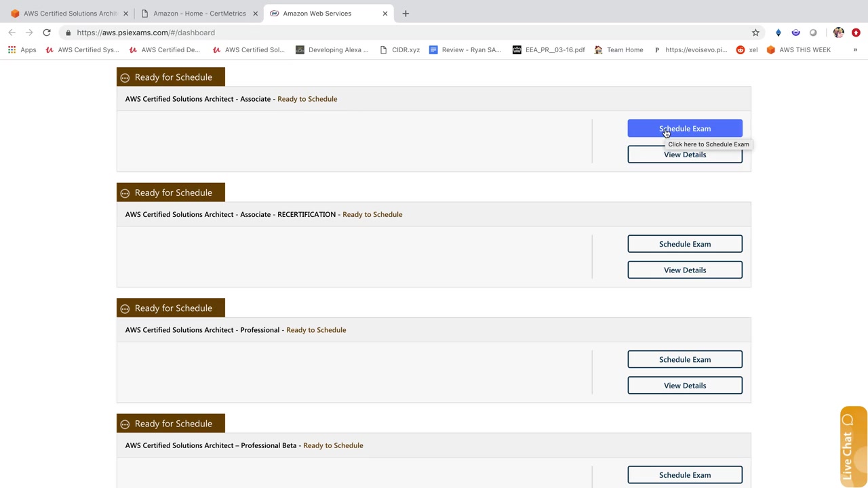
Task: Click the Professional Beta exam's Ready for Schedule badge
Action: pyautogui.click(x=171, y=424)
